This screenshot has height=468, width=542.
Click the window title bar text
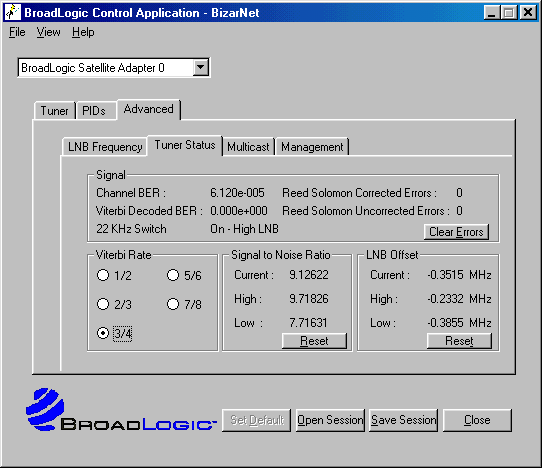[142, 13]
